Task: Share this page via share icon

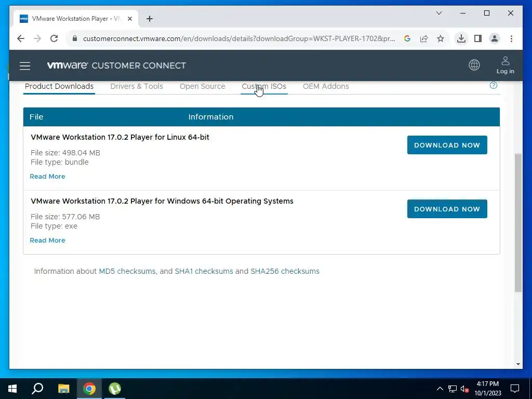Action: click(x=424, y=38)
